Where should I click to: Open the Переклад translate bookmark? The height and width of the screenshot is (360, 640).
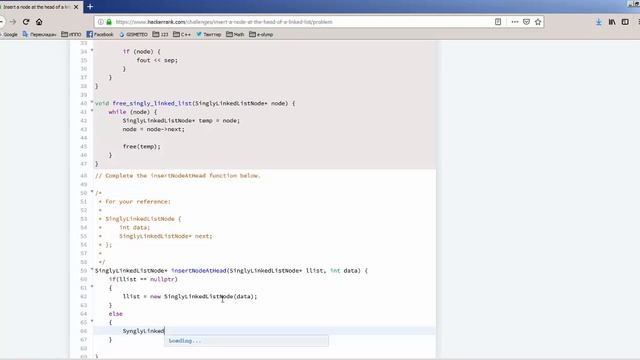click(39, 35)
